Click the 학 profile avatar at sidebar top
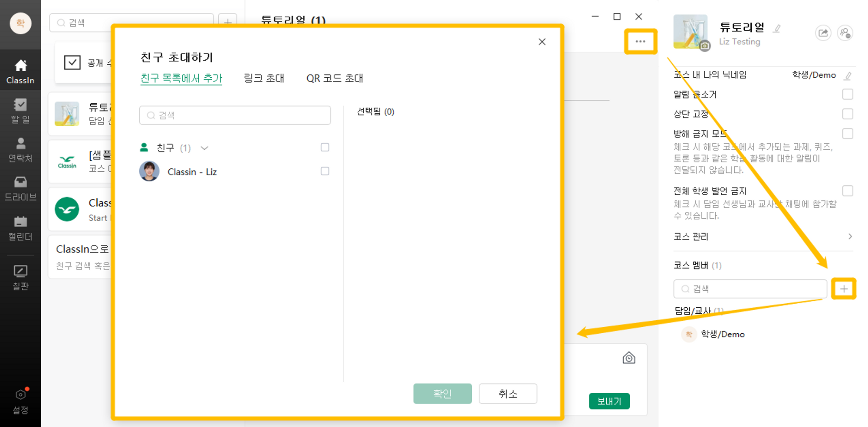Screen dimensions: 868x427 [x=20, y=23]
